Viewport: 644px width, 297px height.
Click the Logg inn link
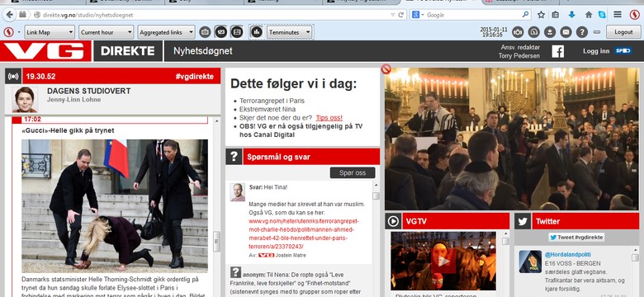(x=596, y=51)
